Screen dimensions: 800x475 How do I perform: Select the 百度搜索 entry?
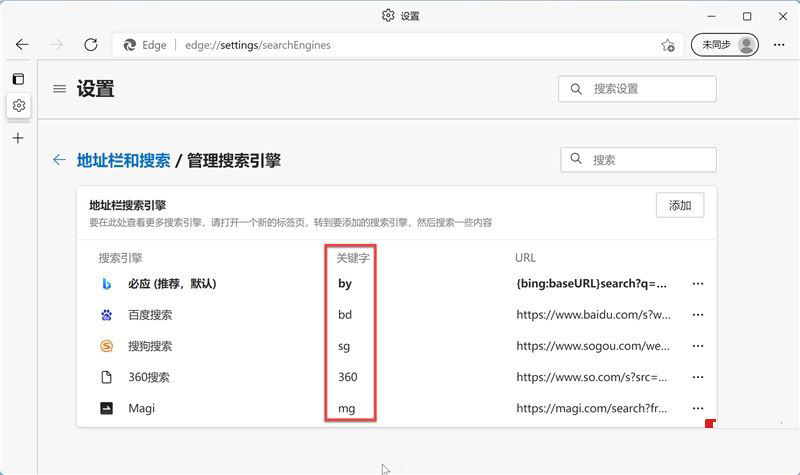pos(150,315)
